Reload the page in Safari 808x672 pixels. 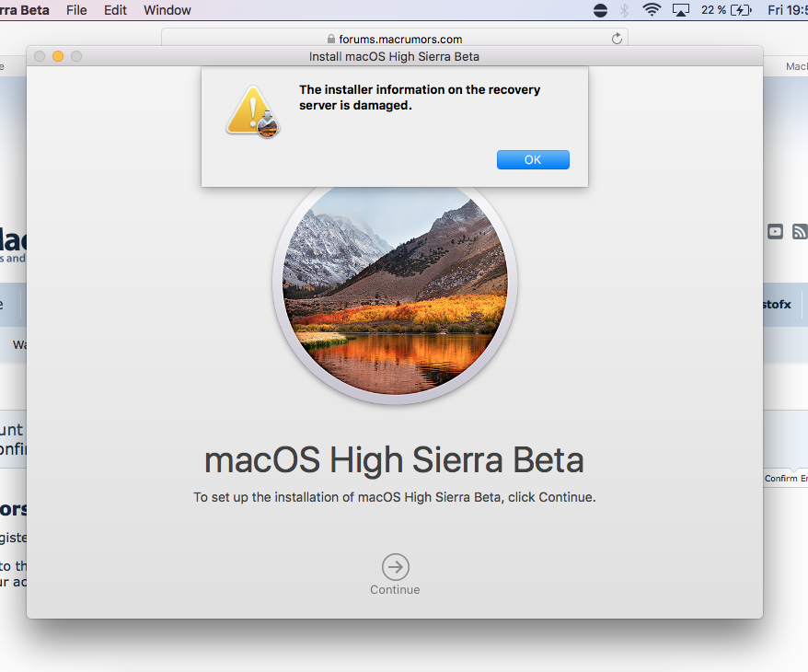click(x=617, y=39)
